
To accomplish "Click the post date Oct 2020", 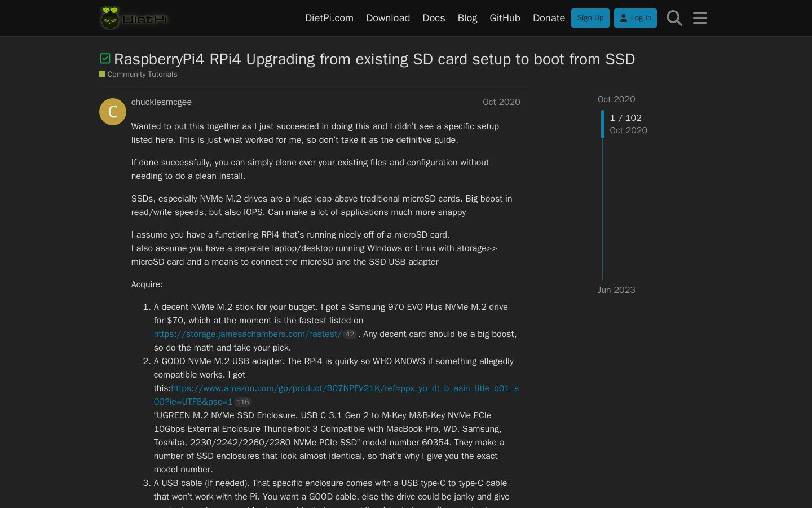I will coord(501,102).
